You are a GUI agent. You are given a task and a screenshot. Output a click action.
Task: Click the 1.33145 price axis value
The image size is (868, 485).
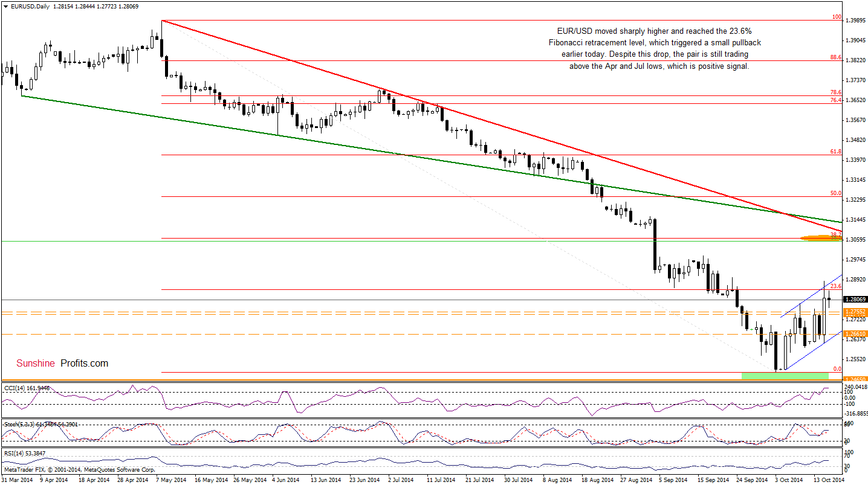857,180
